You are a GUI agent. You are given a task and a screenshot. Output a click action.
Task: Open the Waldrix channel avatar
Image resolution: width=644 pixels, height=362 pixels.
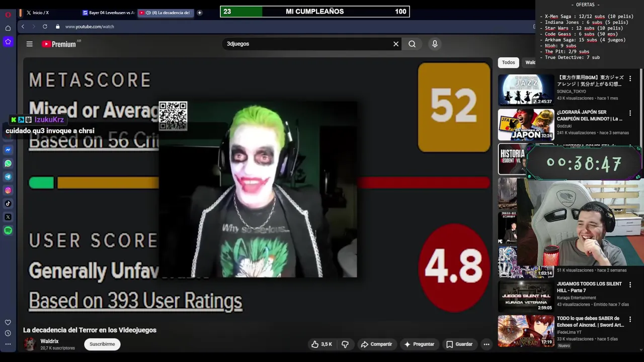(30, 344)
